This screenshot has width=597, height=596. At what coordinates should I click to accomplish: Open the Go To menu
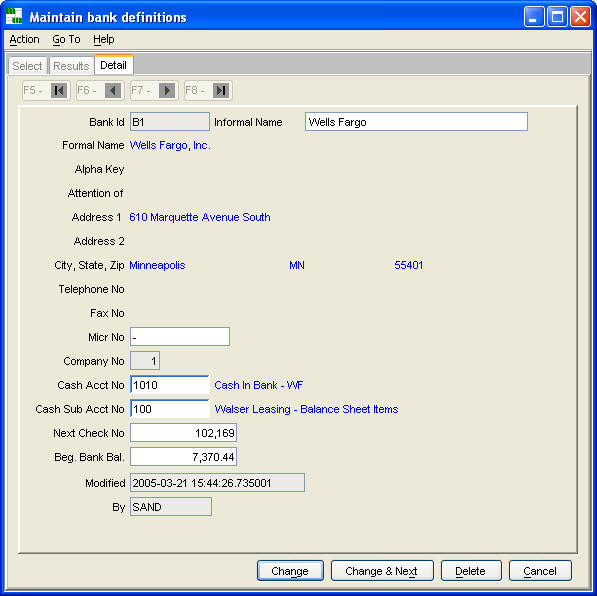pyautogui.click(x=66, y=39)
